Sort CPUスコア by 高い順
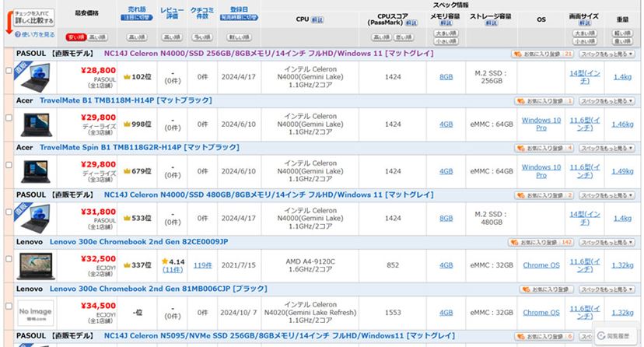This screenshot has height=347, width=644. coord(382,37)
